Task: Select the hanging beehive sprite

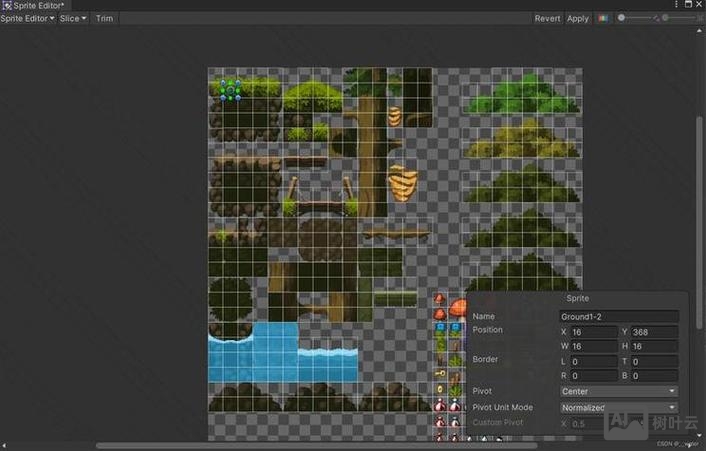Action: (403, 184)
